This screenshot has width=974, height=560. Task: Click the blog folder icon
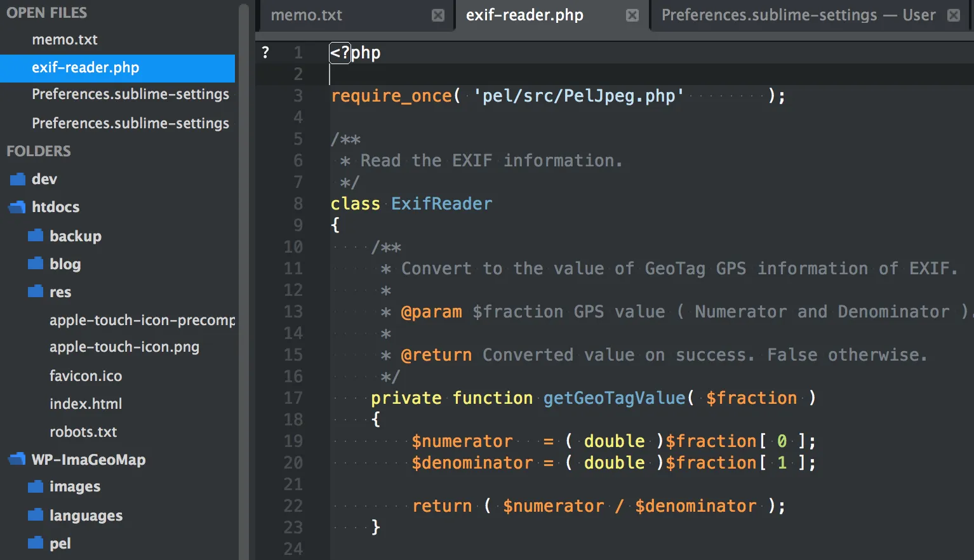click(36, 264)
